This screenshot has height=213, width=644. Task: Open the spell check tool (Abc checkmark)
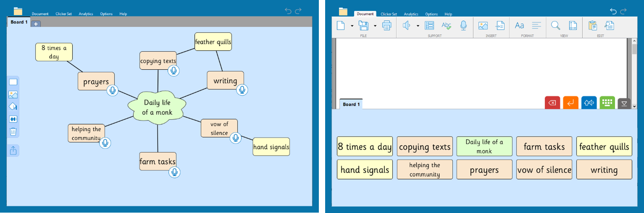click(x=446, y=26)
